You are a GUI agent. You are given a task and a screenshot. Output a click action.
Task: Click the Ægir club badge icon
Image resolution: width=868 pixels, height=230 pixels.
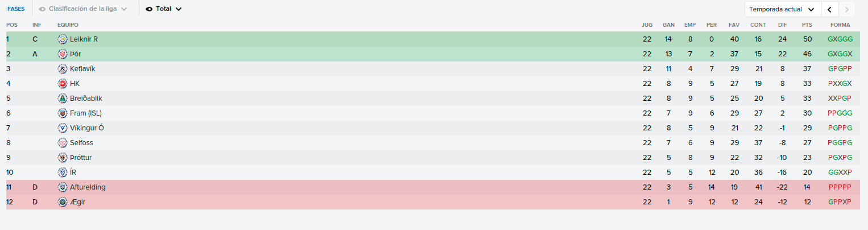tap(63, 202)
